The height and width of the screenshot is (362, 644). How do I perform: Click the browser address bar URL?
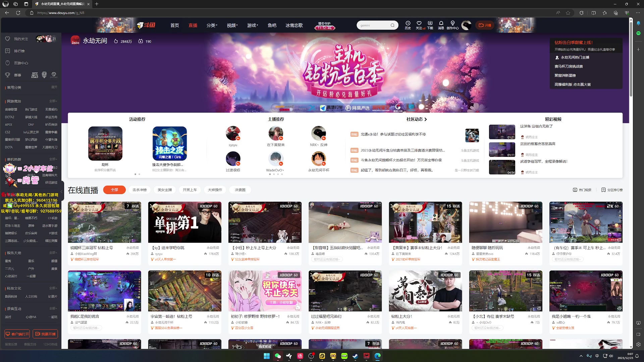click(x=61, y=13)
